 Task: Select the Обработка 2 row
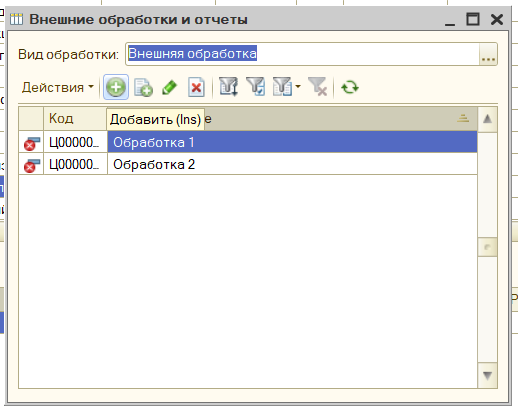pyautogui.click(x=248, y=164)
